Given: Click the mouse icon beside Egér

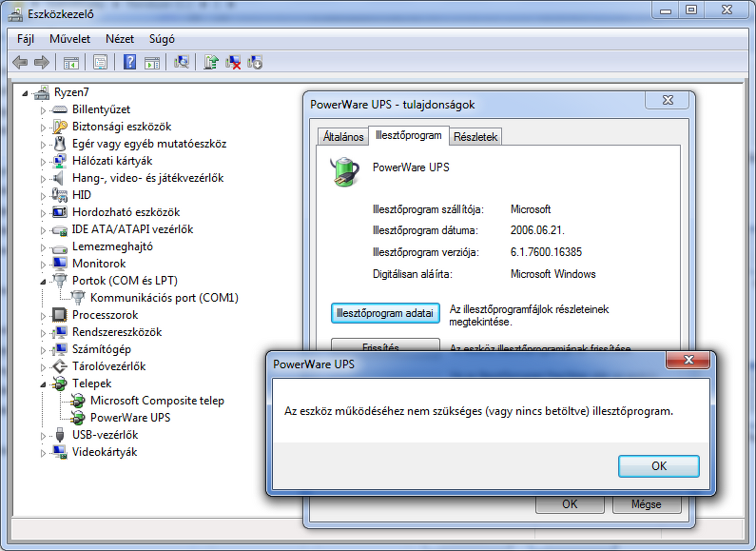Looking at the screenshot, I should [60, 144].
